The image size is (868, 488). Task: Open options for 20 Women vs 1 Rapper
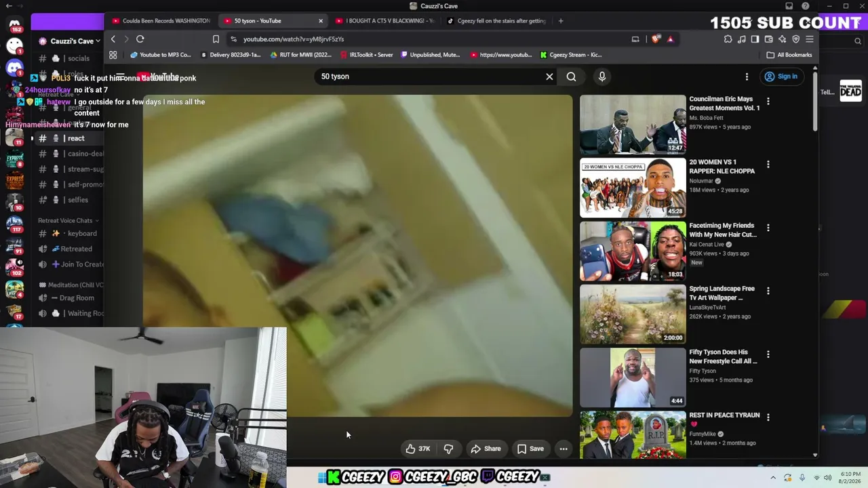click(768, 164)
